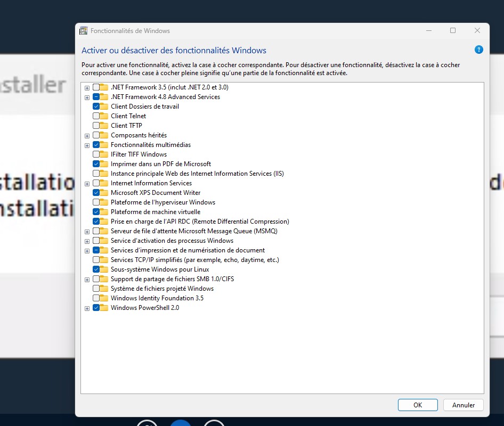Expand the MSMQ server node
This screenshot has width=504, height=426.
pyautogui.click(x=87, y=232)
